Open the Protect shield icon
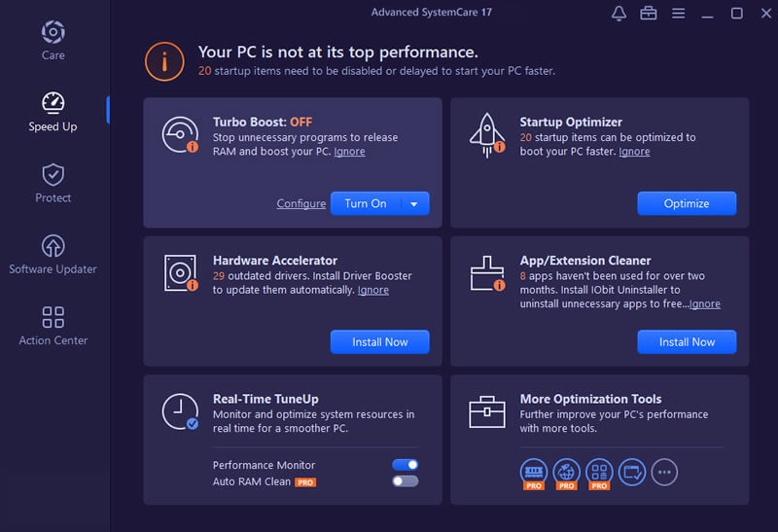 coord(53,175)
